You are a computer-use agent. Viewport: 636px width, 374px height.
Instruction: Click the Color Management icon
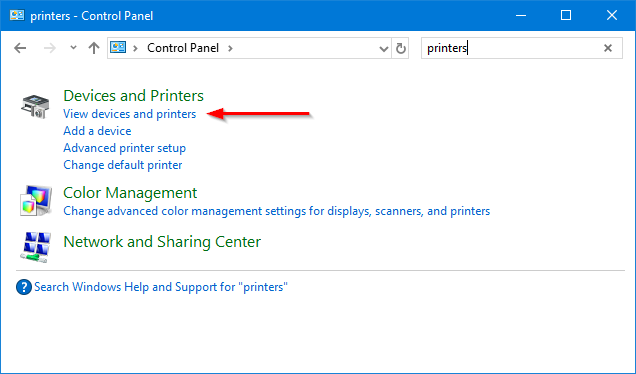click(x=36, y=200)
